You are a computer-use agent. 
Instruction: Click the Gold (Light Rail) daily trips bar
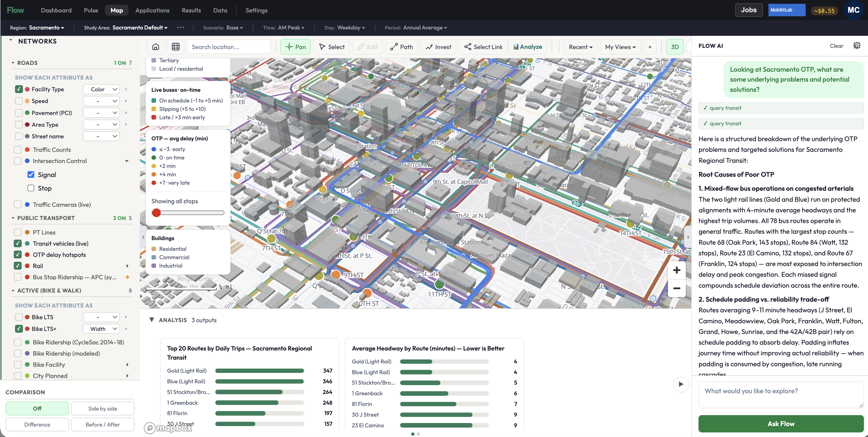tap(259, 371)
